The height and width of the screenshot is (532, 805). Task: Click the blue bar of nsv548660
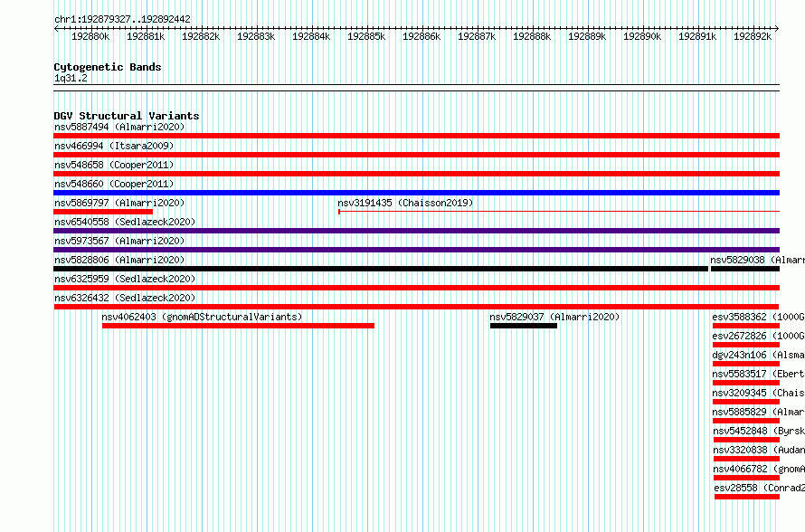click(x=416, y=193)
